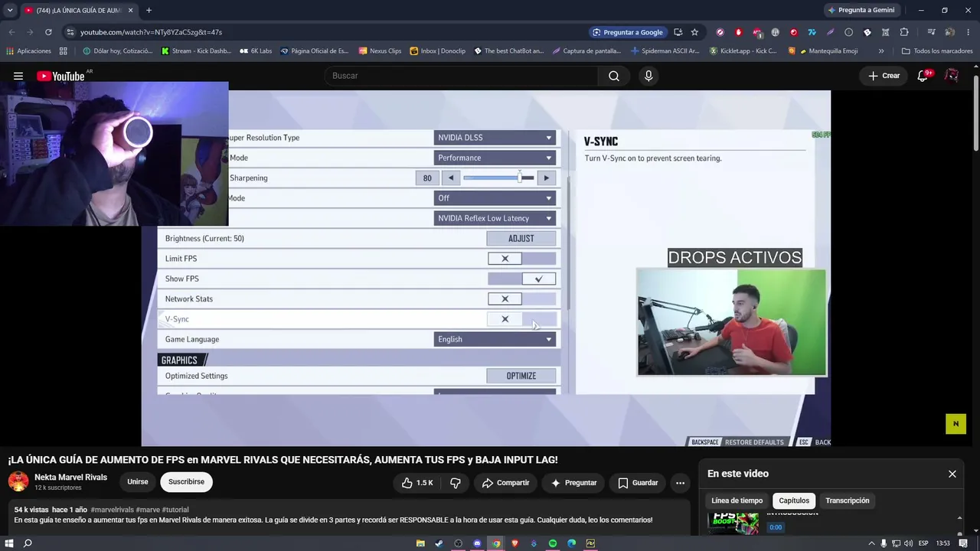Toggle the Show FPS switch
980x551 pixels.
pyautogui.click(x=521, y=279)
